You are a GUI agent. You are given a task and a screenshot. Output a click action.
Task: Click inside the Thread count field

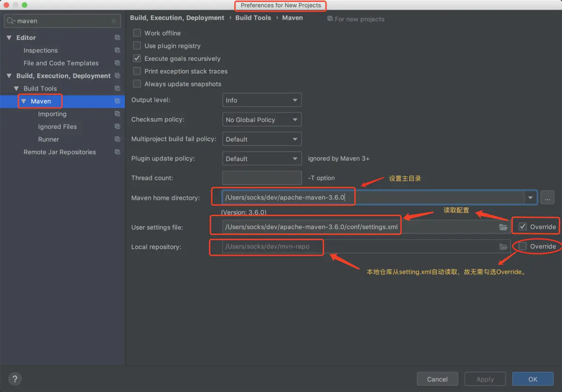261,178
